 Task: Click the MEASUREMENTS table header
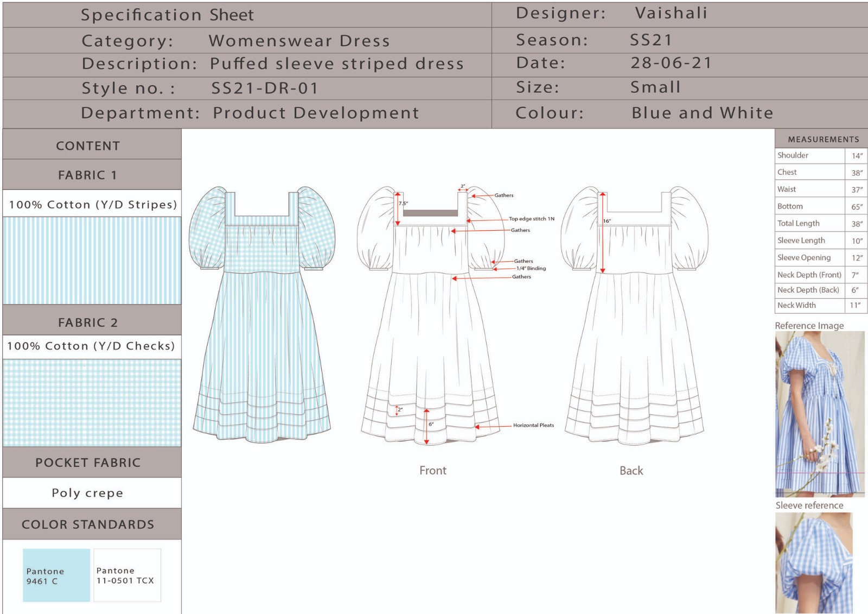click(x=822, y=139)
